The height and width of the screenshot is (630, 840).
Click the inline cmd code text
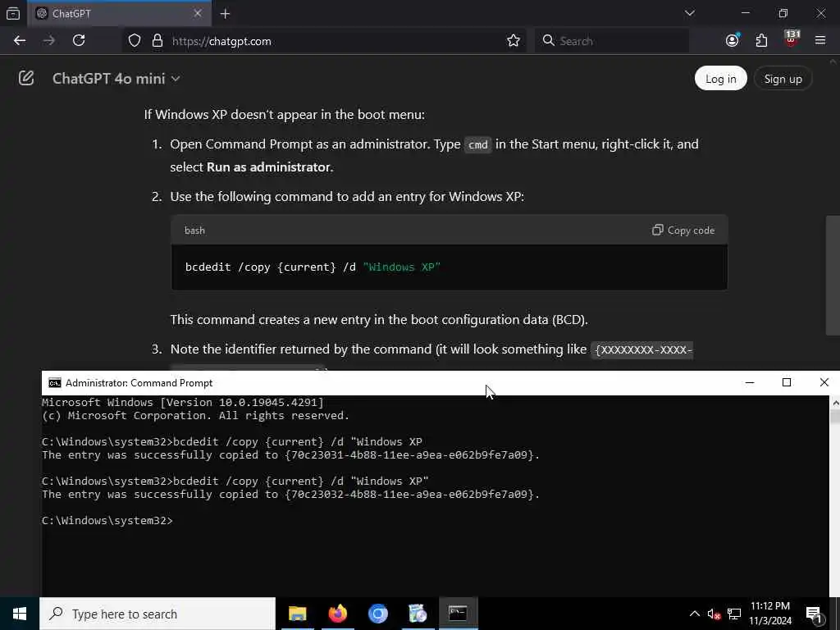click(478, 144)
